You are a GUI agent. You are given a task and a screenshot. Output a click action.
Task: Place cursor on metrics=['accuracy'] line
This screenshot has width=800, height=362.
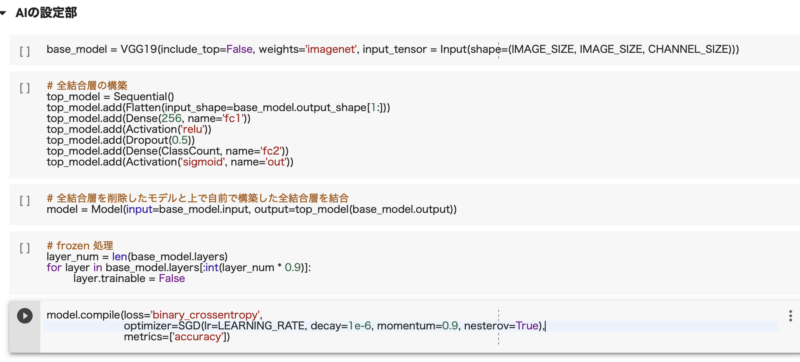(x=177, y=337)
